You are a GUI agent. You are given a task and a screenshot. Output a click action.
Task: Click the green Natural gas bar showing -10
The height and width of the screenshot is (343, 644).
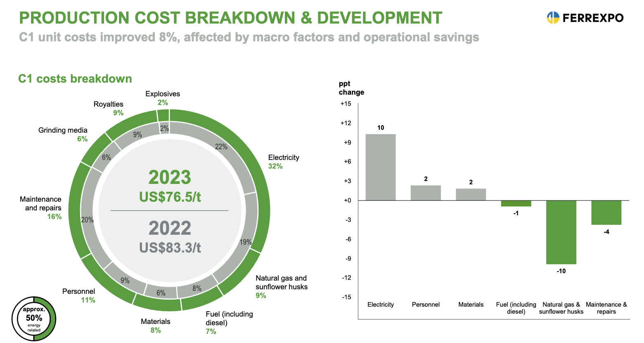coord(561,232)
